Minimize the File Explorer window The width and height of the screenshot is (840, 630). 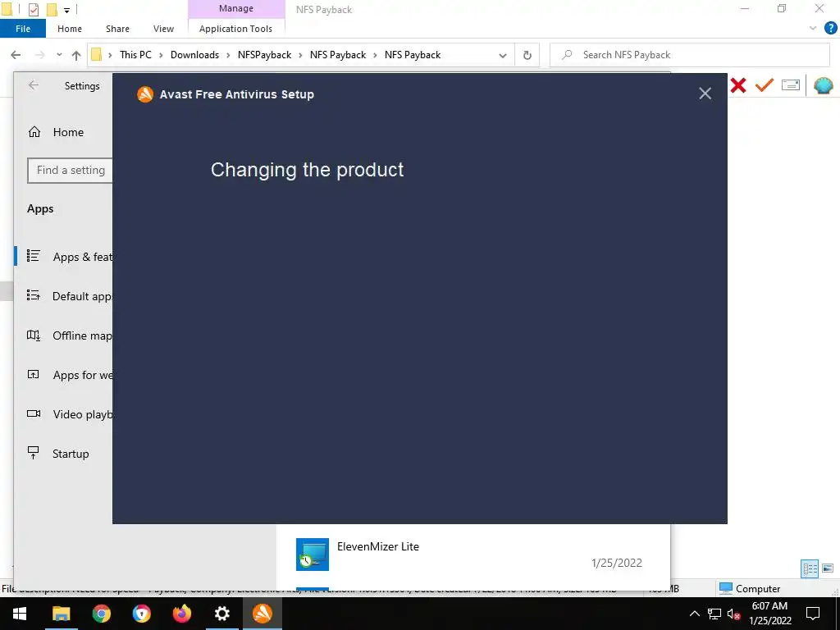tap(745, 9)
